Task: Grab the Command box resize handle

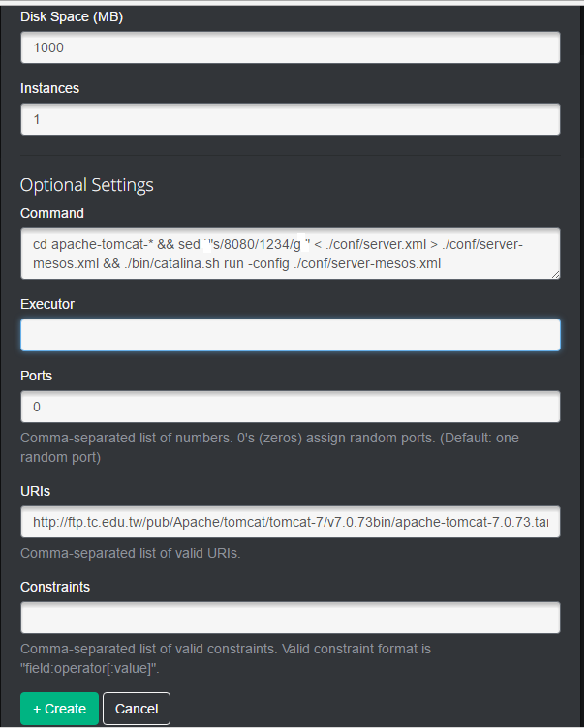Action: coord(556,275)
